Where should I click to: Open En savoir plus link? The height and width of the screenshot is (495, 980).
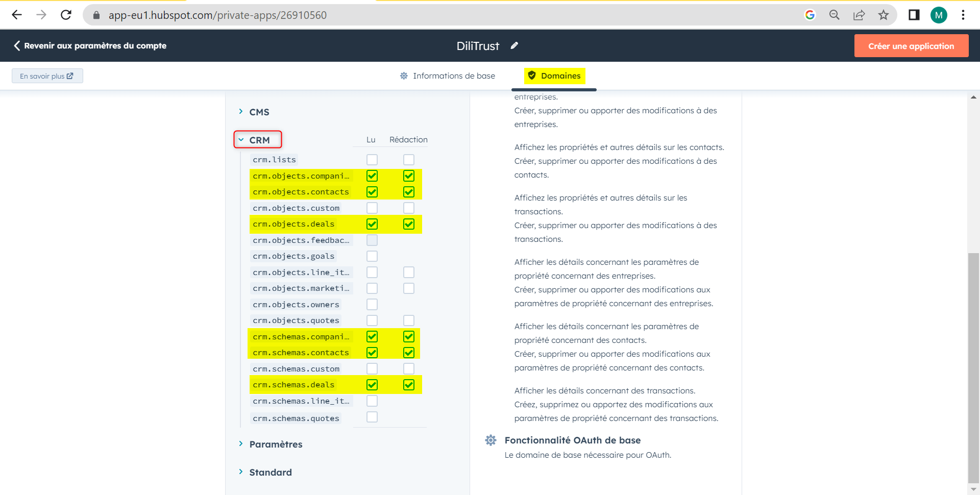47,76
